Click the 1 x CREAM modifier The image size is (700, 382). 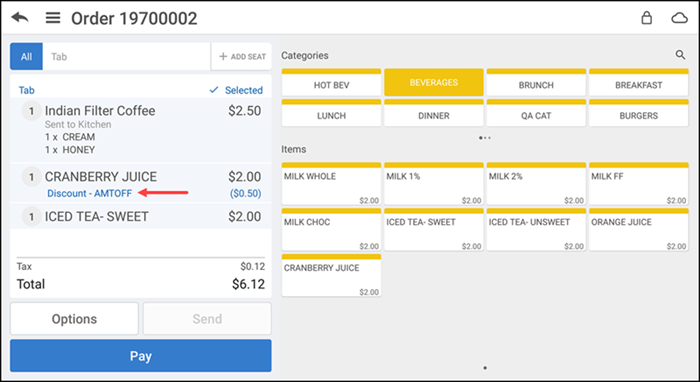70,137
